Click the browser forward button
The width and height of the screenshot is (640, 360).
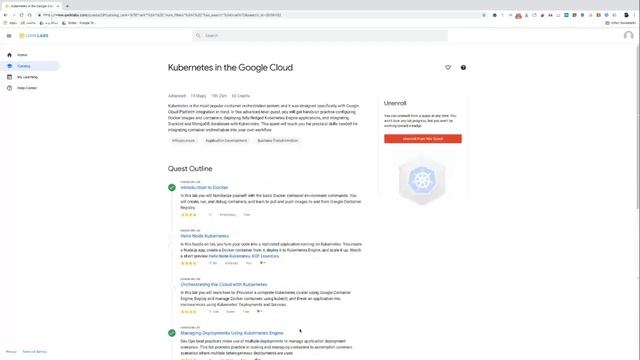pyautogui.click(x=13, y=15)
